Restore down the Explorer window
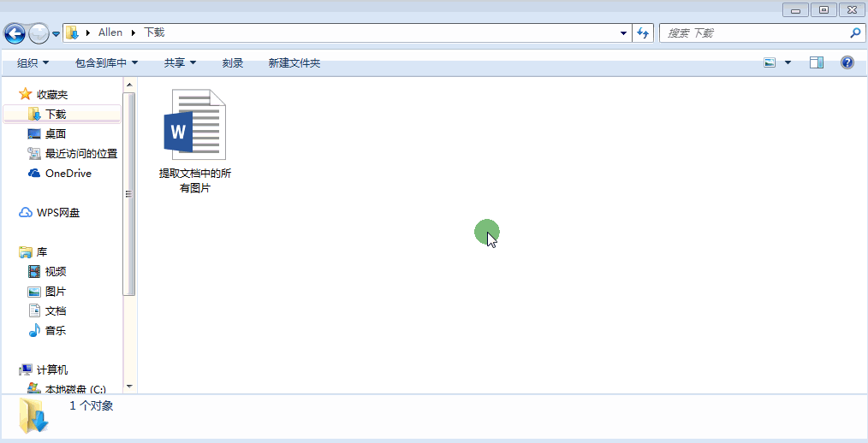 [x=824, y=10]
